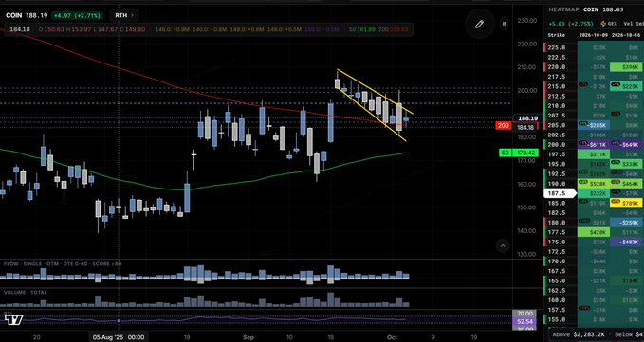This screenshot has height=342, width=644.
Task: Click the 05 Aug '26 00:00 date label
Action: click(x=119, y=337)
